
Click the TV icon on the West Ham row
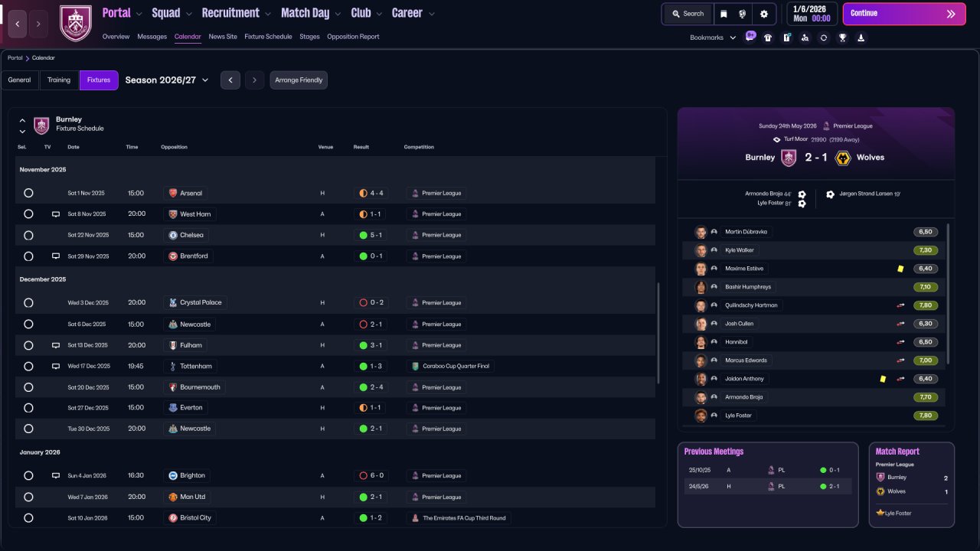click(x=56, y=214)
